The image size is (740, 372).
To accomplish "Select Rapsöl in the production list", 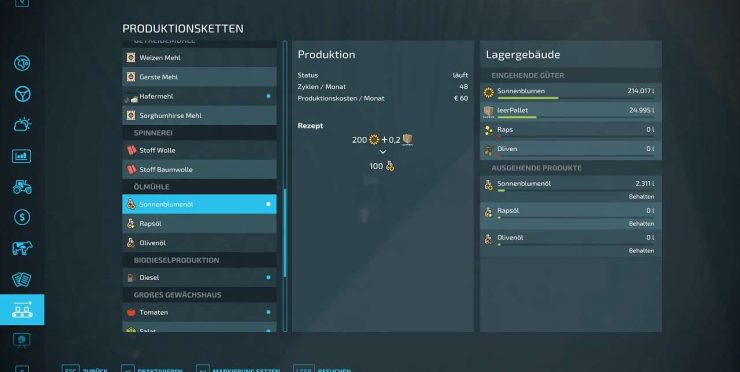I will click(x=199, y=224).
